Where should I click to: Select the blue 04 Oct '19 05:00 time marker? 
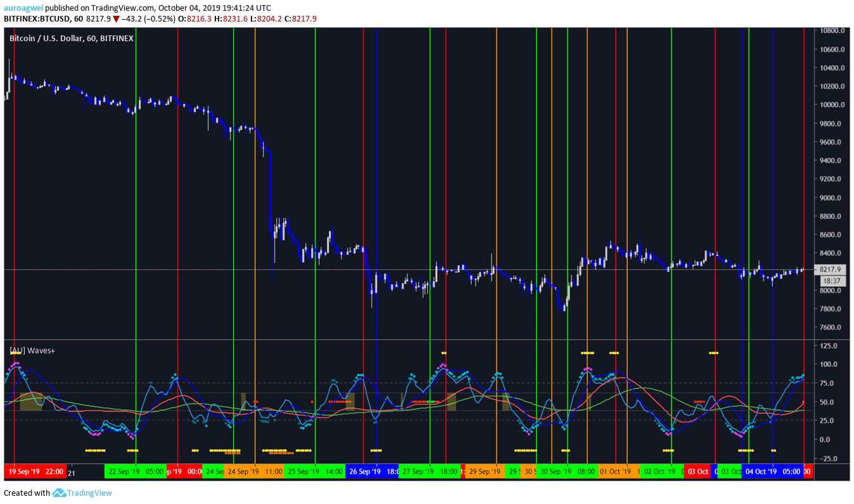(x=772, y=471)
